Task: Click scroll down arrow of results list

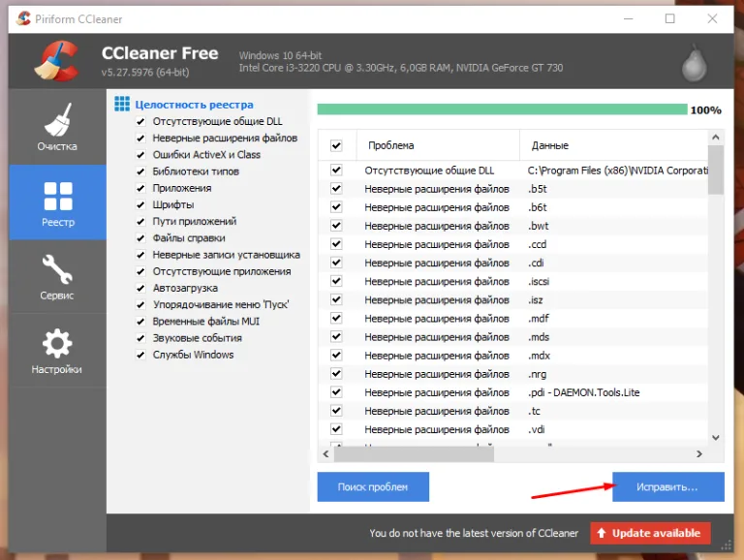Action: pyautogui.click(x=716, y=438)
